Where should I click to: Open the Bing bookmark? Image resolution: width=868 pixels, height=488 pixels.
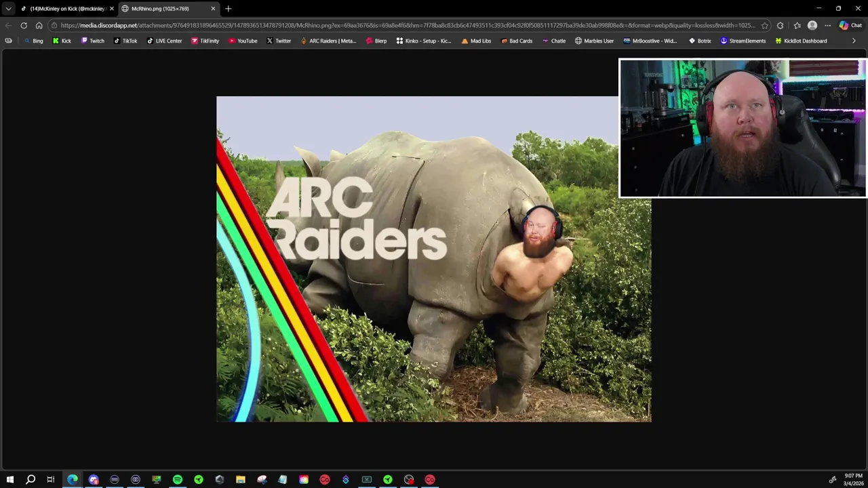[33, 41]
